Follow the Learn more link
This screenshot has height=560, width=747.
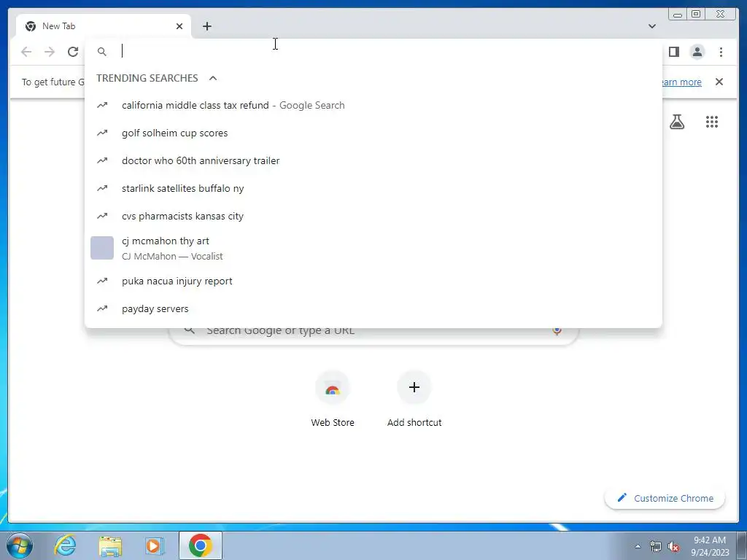click(682, 82)
